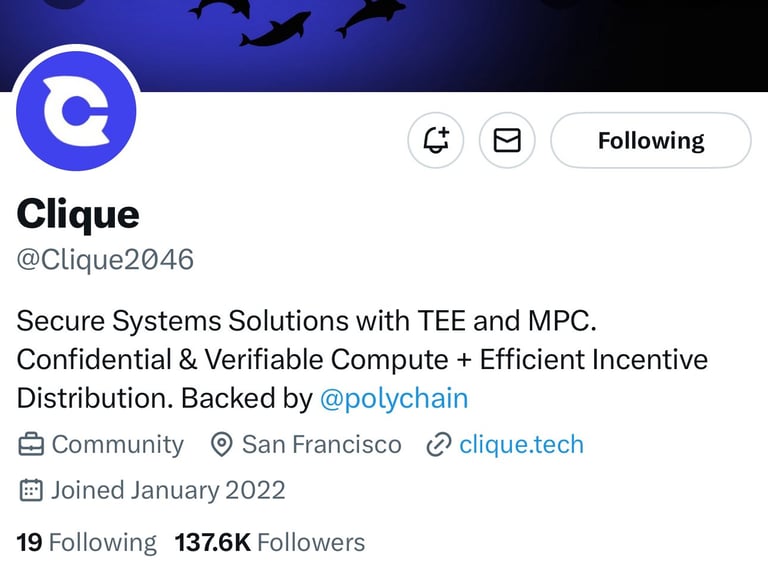The width and height of the screenshot is (768, 564).
Task: Click the briefcase icon next to Community
Action: [31, 445]
